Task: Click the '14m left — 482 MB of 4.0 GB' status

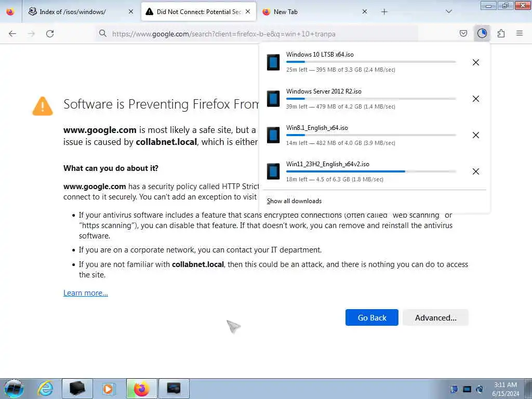Action: 341,143
